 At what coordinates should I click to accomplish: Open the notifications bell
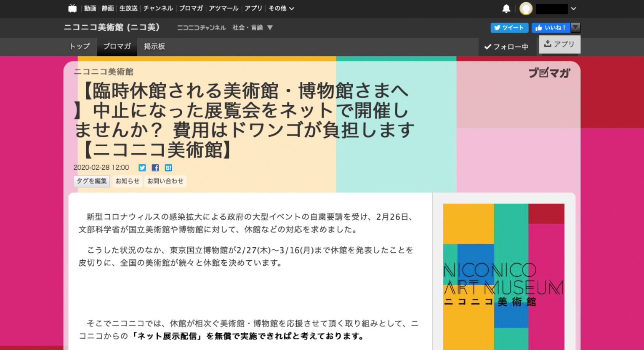click(x=506, y=8)
